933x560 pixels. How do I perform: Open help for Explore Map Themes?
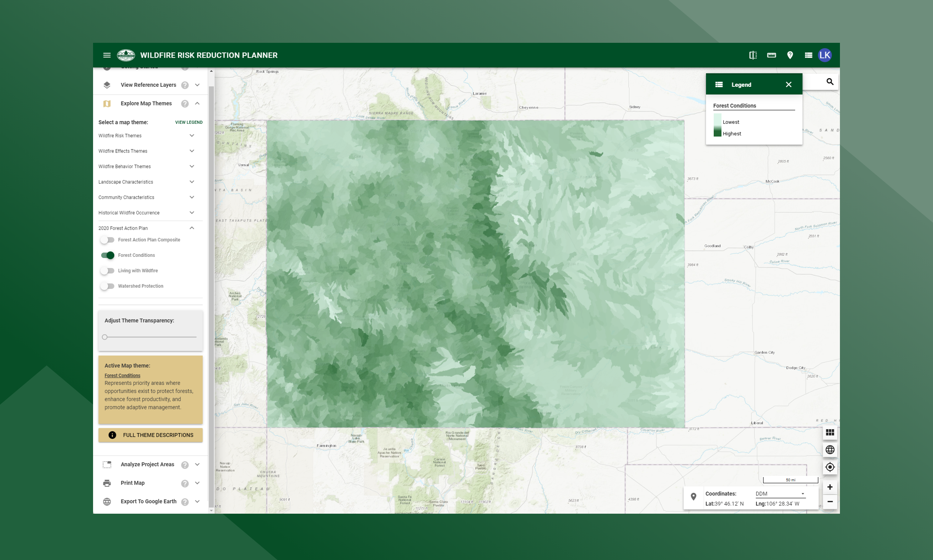185,104
